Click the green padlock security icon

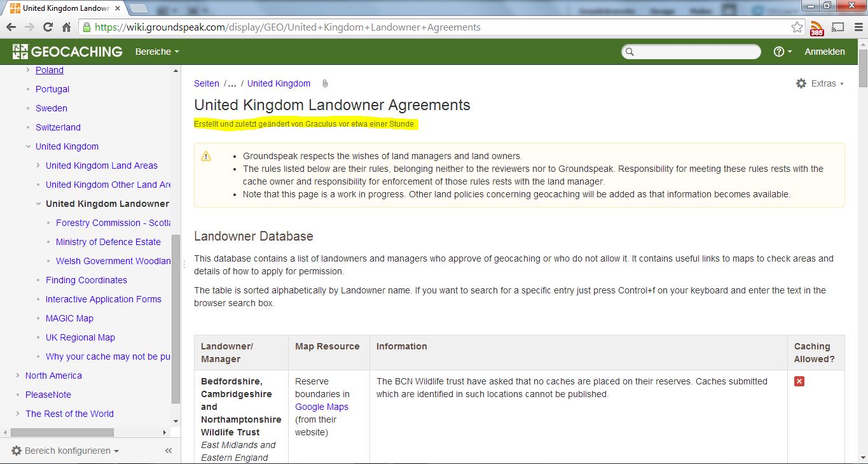click(86, 27)
